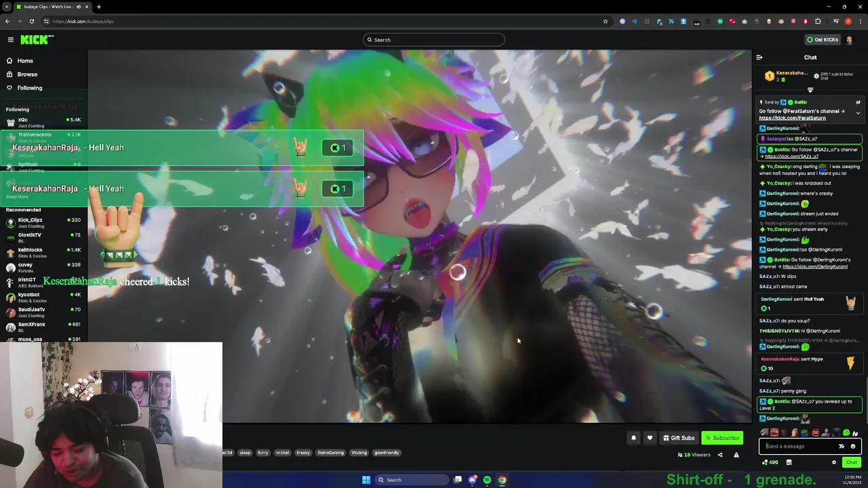Screen dimensions: 868x488
Task: Report stream using warning triangle icon
Action: coord(736,455)
